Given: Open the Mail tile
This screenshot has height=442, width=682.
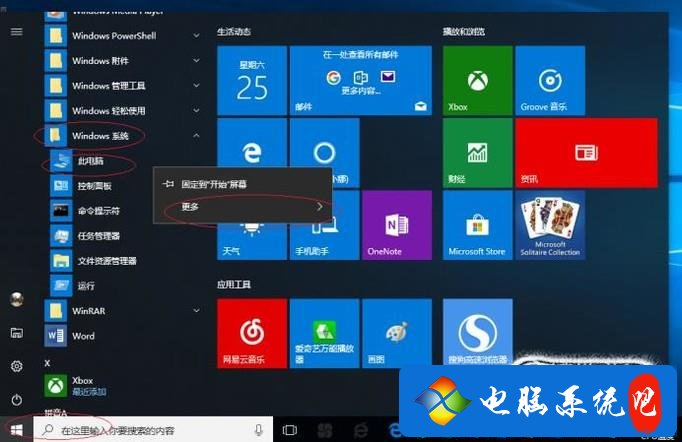Looking at the screenshot, I should 361,80.
